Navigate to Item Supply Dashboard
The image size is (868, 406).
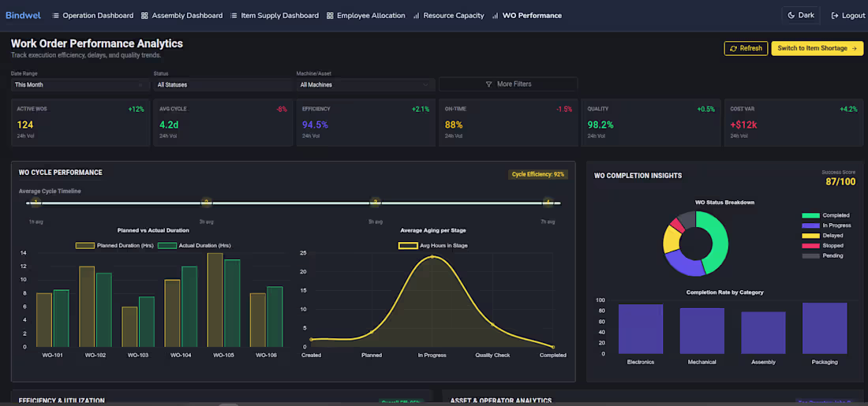(275, 16)
